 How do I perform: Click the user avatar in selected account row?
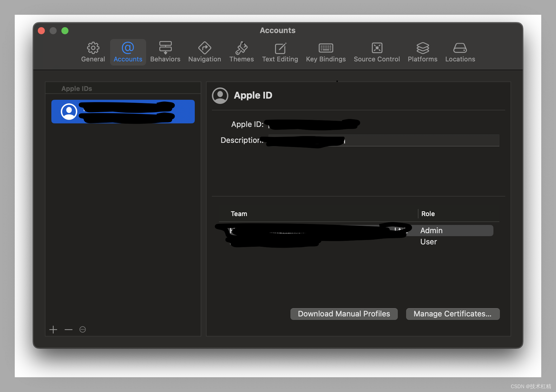pyautogui.click(x=69, y=112)
